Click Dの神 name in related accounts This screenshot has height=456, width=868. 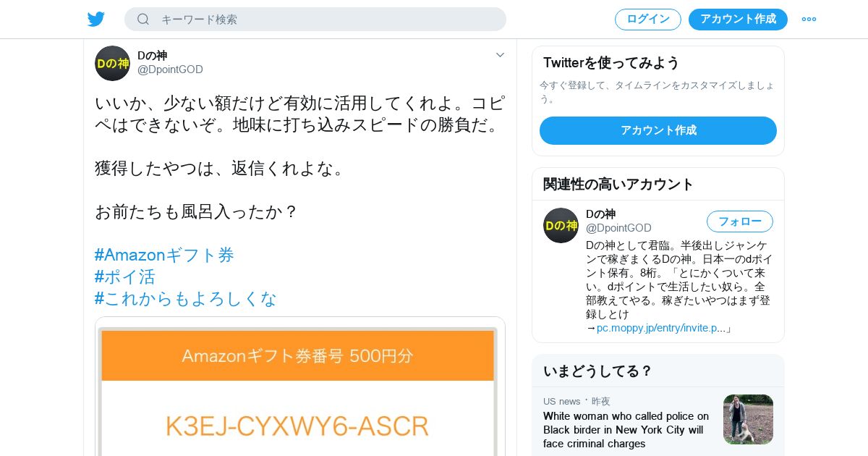[x=600, y=214]
